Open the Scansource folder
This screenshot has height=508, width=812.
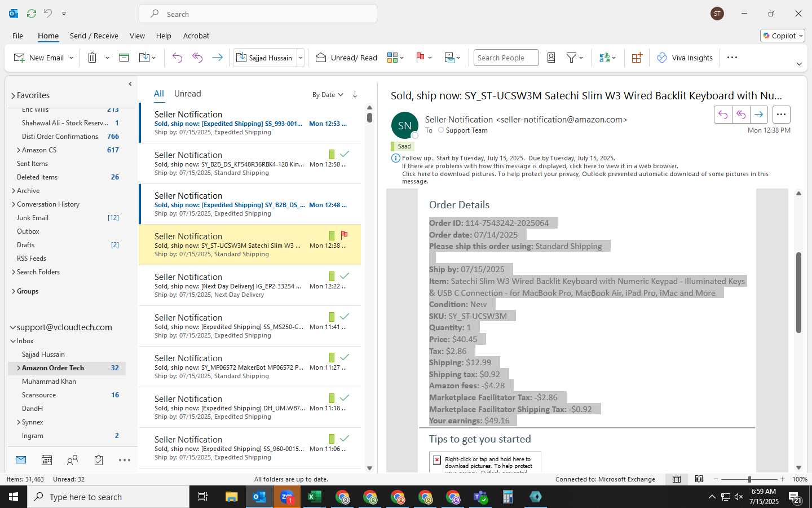point(39,395)
